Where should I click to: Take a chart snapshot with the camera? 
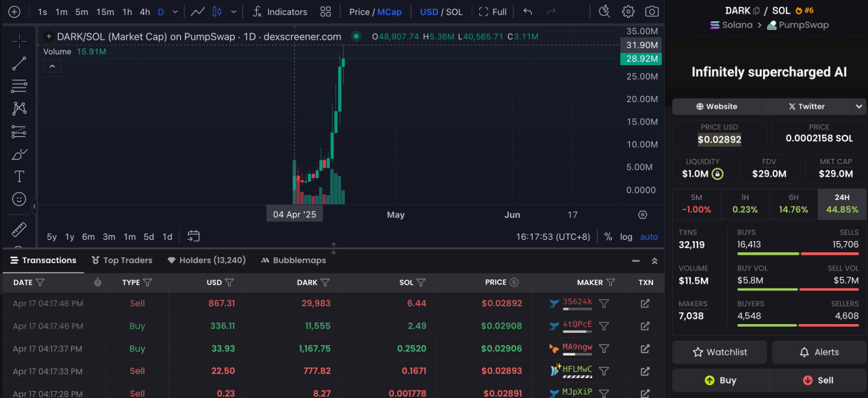651,11
